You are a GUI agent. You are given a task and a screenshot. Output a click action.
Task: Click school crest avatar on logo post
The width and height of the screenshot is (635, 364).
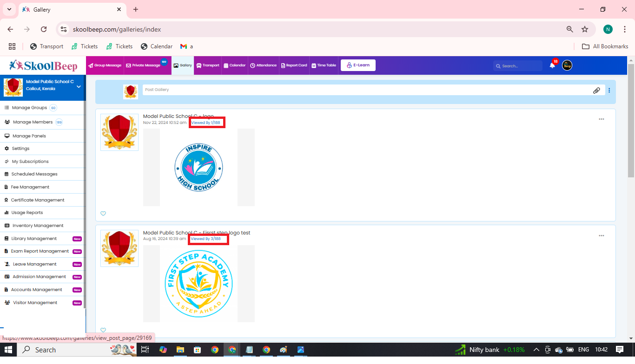pos(119,132)
